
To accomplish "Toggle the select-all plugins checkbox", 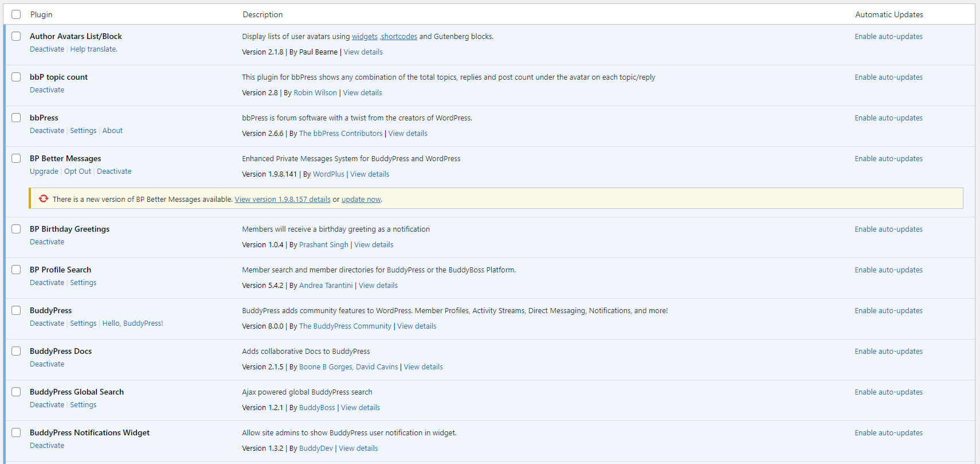I will click(x=16, y=14).
